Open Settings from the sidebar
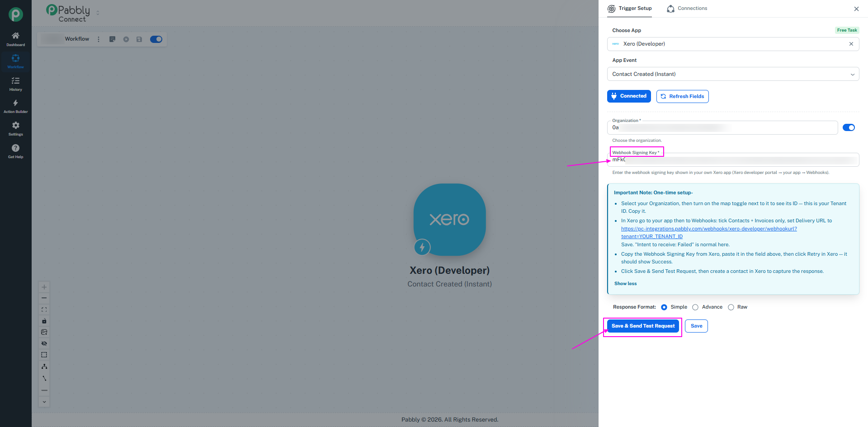Image resolution: width=868 pixels, height=427 pixels. [15, 129]
